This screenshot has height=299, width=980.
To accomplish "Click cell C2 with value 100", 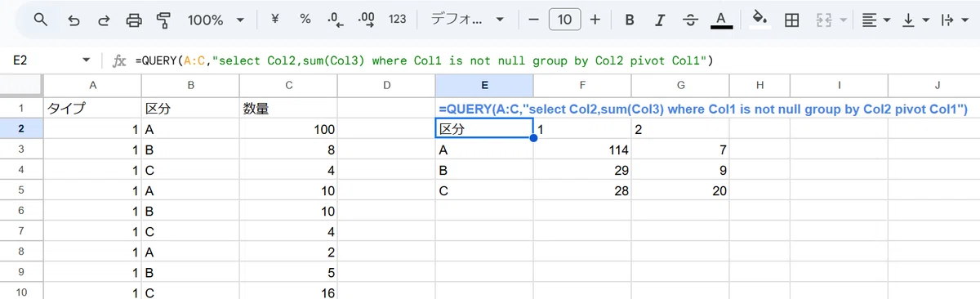I will coord(288,129).
